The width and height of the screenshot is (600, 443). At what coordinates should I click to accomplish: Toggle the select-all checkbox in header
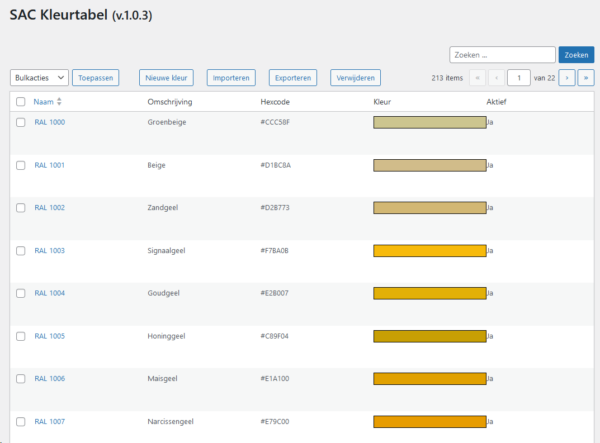(x=21, y=102)
